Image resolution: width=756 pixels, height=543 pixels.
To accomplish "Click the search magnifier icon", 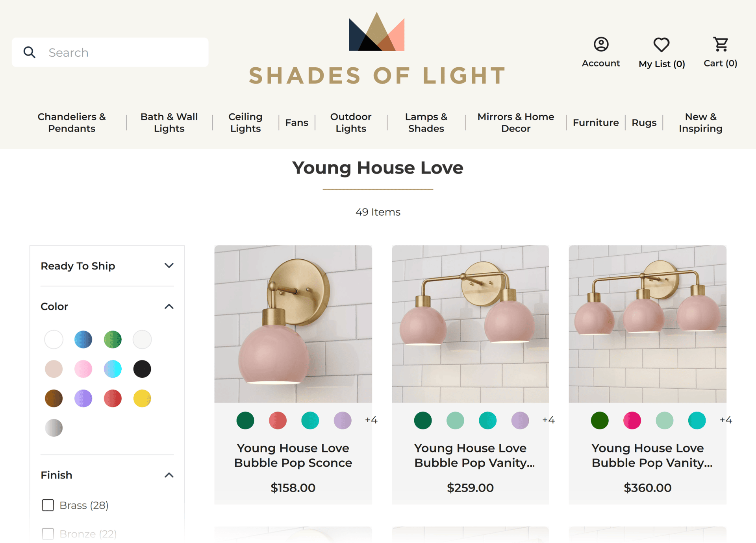I will click(x=30, y=52).
